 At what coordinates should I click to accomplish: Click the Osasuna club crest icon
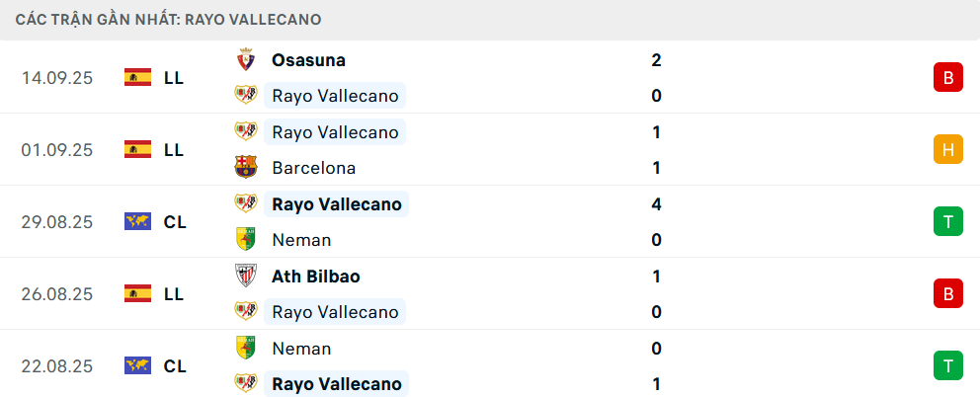[x=245, y=60]
